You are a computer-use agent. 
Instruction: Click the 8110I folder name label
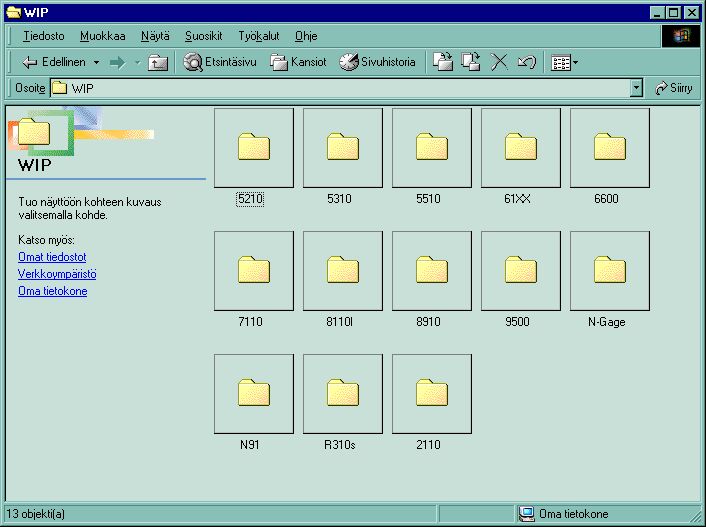(x=339, y=322)
